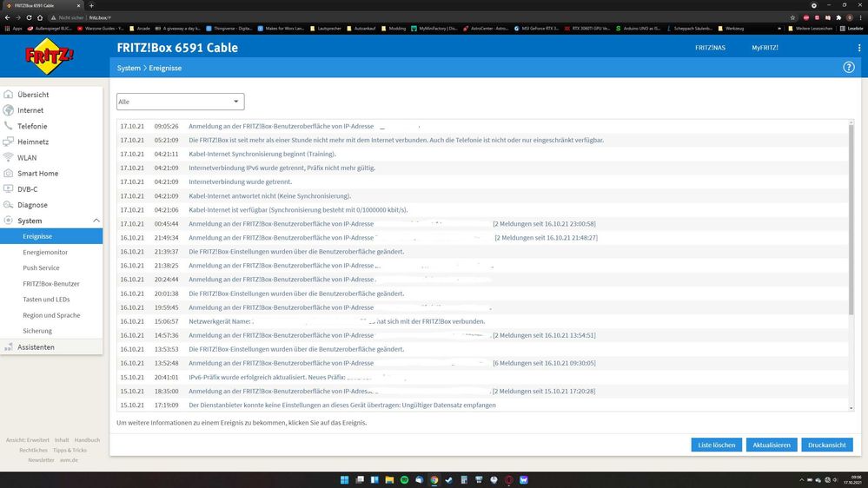
Task: Click the network icon next to Heimnetz
Action: point(9,142)
